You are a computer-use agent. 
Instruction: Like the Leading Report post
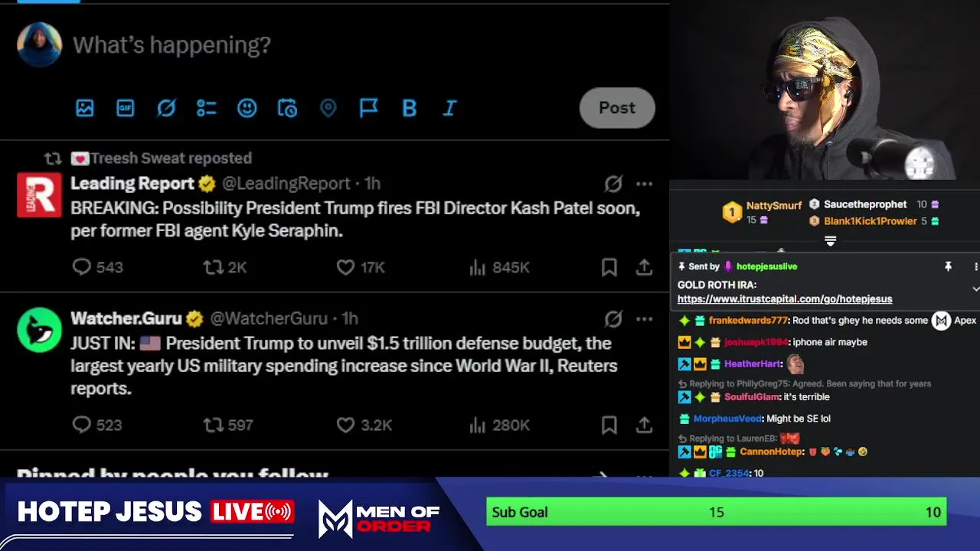[346, 267]
